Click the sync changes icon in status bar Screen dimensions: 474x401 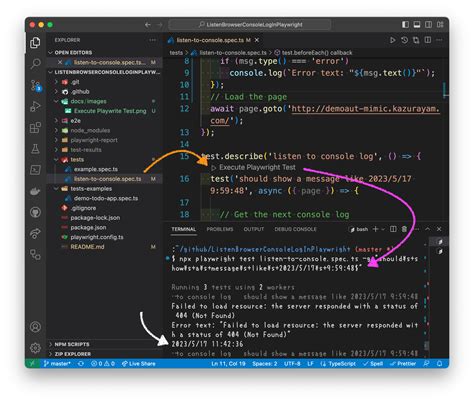[81, 364]
